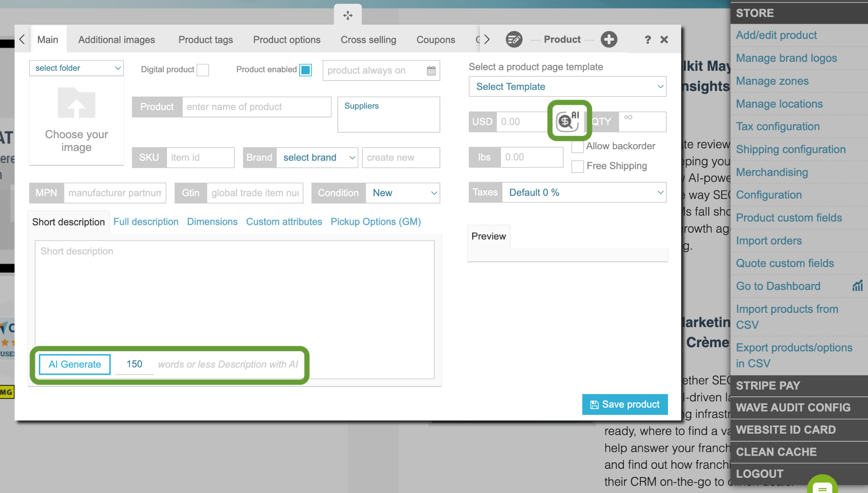Click the AI Generate button
This screenshot has width=868, height=493.
[75, 365]
